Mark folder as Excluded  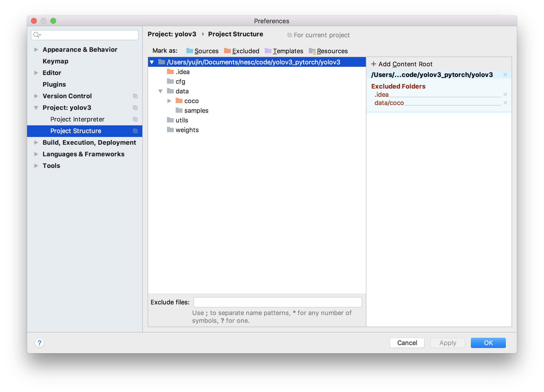coord(242,51)
